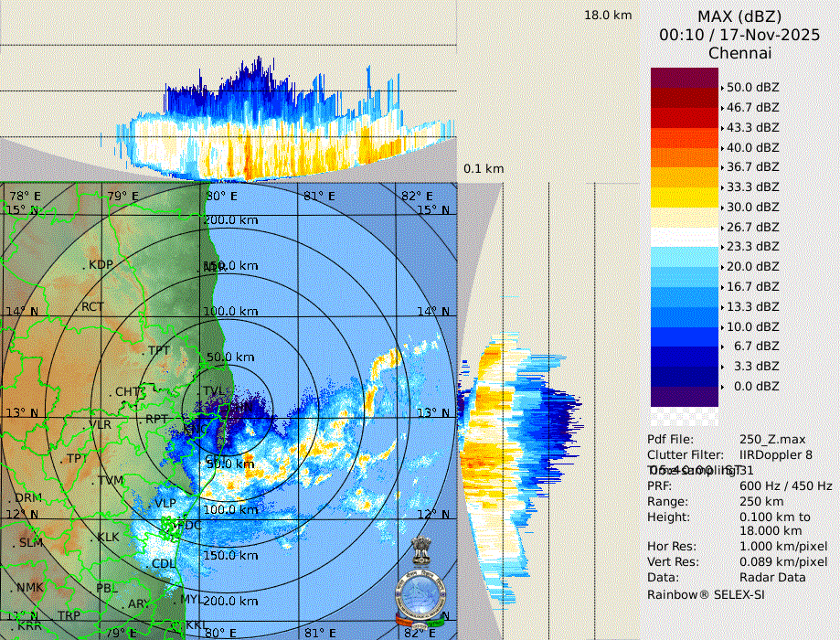Click the 150.0 km southern range ring label
840x640 pixels.
pos(230,555)
